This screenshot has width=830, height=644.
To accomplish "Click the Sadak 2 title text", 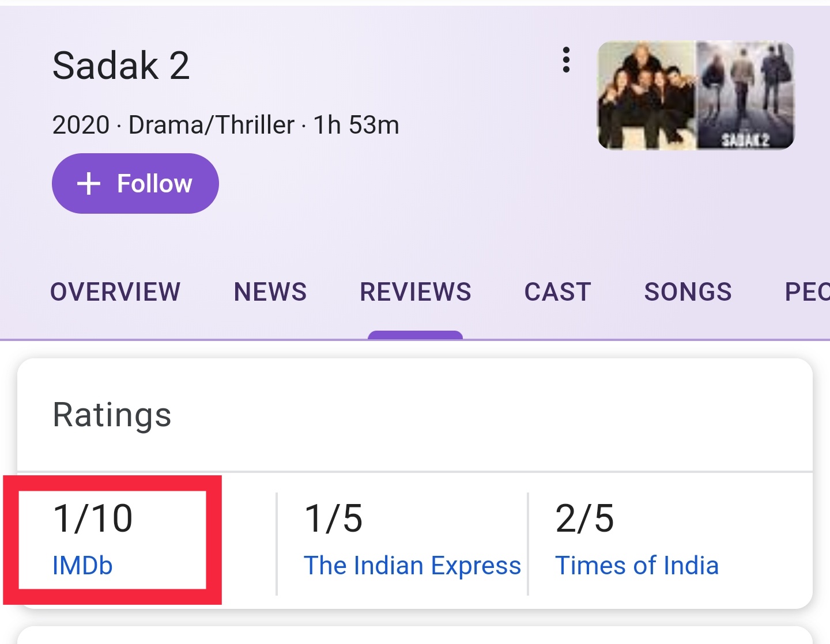I will pyautogui.click(x=121, y=65).
